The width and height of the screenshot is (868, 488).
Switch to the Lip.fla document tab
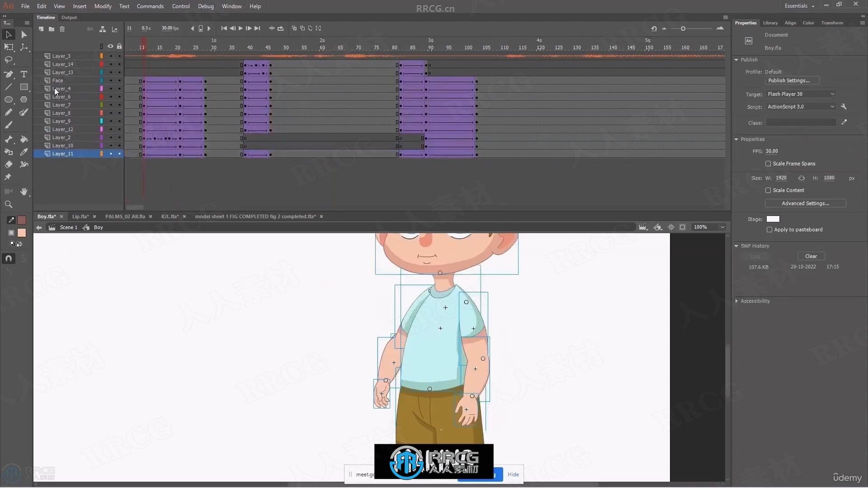[80, 216]
